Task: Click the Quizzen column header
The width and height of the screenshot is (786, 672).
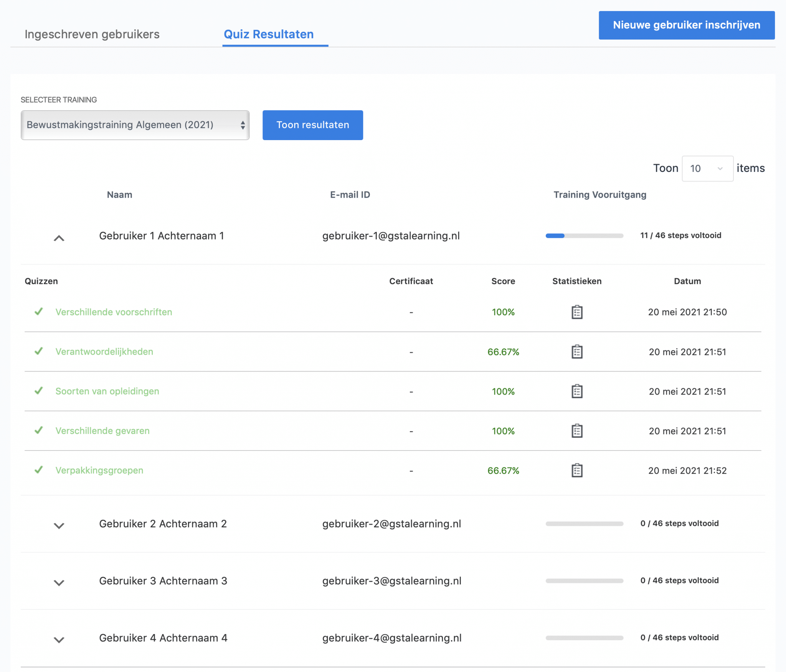Action: point(41,281)
